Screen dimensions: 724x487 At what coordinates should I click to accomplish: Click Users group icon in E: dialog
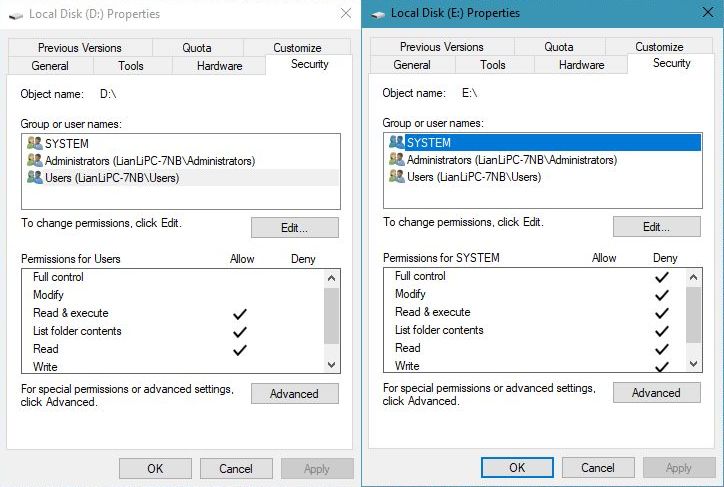tap(397, 177)
